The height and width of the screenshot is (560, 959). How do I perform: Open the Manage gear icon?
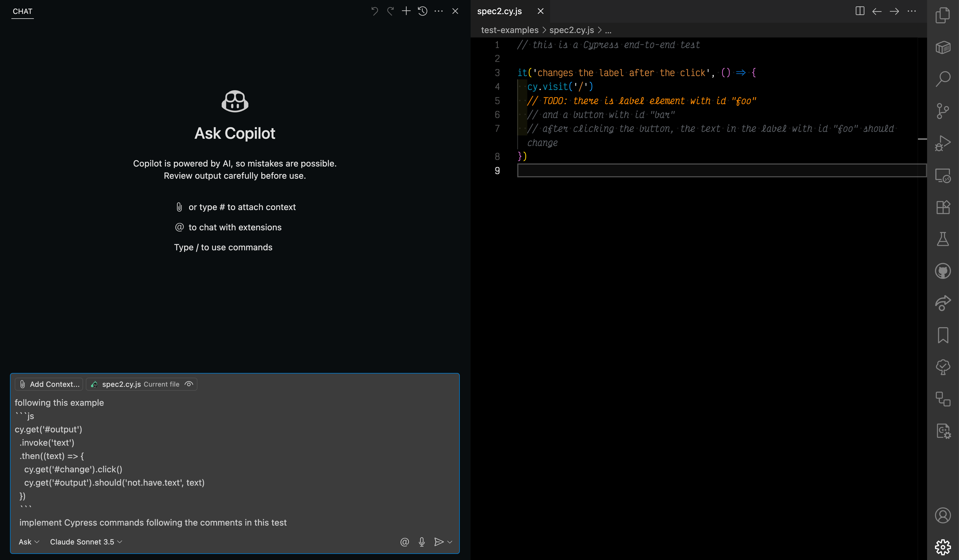tap(943, 547)
